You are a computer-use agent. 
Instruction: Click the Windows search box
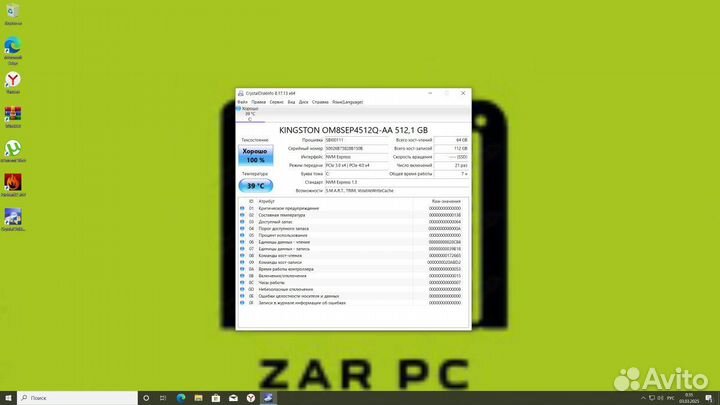pos(78,398)
